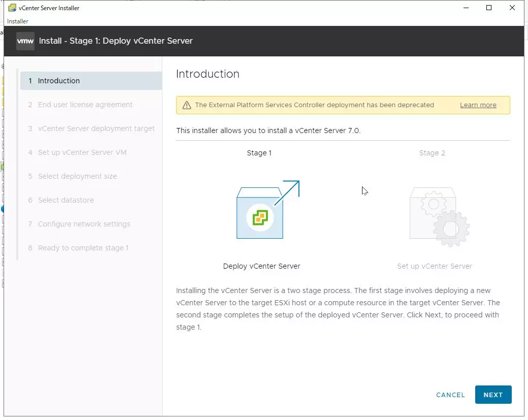Click the 'Install - Stage 1: Deploy vCenter Server' header title
The height and width of the screenshot is (420, 528).
click(116, 41)
